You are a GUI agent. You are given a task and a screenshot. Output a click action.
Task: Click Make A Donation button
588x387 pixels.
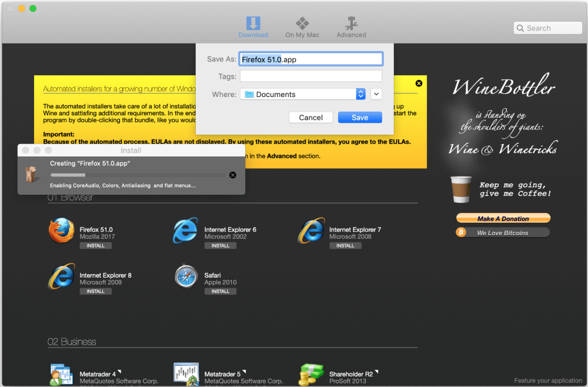(503, 218)
